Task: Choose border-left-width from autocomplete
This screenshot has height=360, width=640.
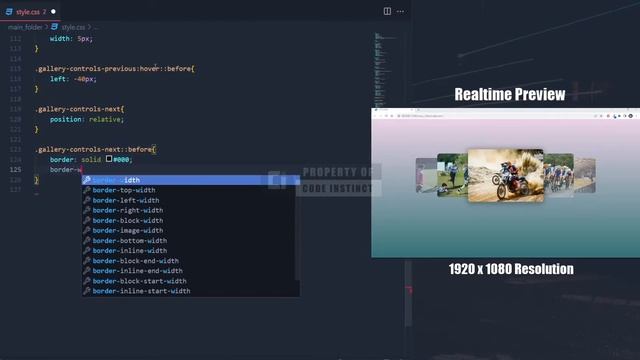Action: 191,200
